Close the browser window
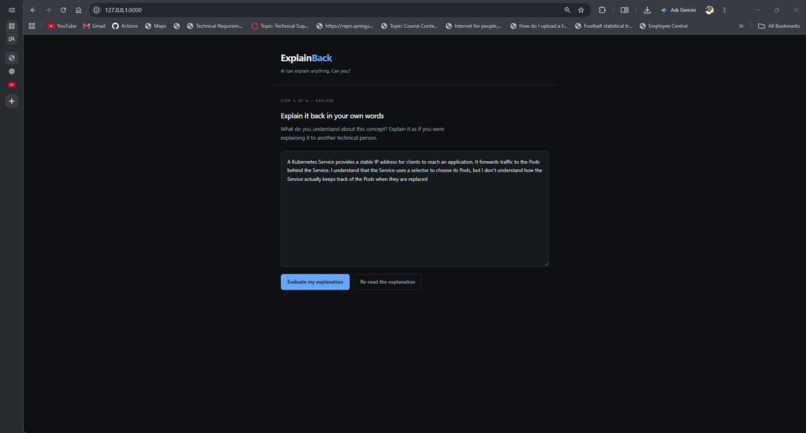 [796, 10]
